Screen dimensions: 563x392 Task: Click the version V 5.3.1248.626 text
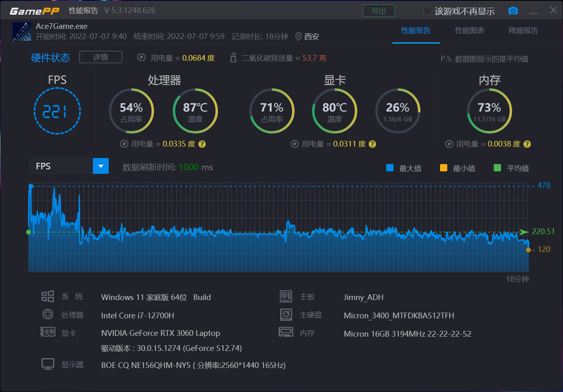[130, 11]
